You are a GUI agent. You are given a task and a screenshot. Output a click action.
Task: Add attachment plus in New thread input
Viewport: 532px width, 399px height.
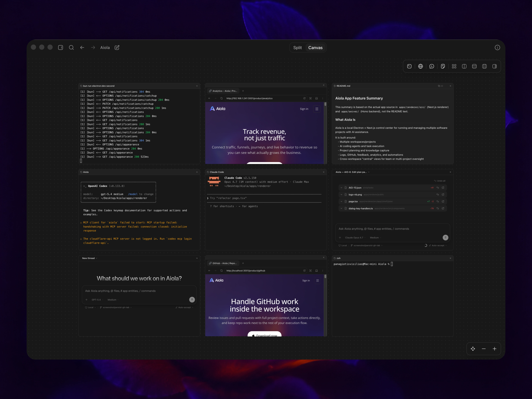pyautogui.click(x=86, y=300)
